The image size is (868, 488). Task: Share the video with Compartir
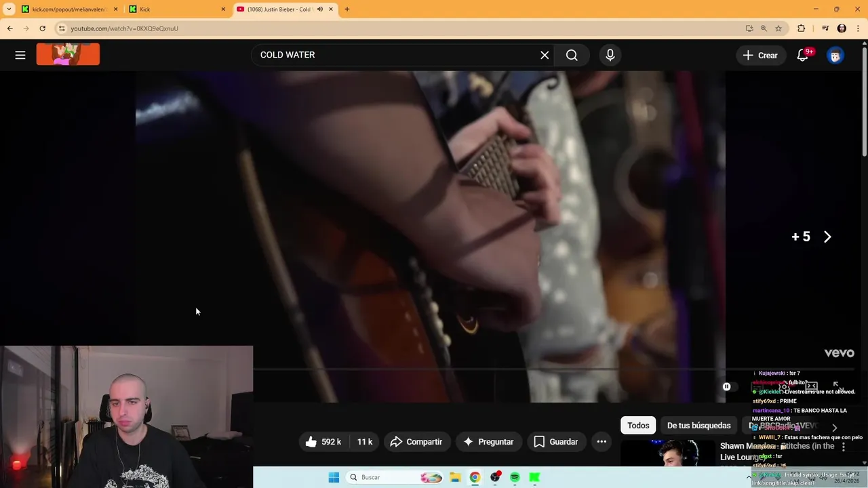click(x=416, y=442)
